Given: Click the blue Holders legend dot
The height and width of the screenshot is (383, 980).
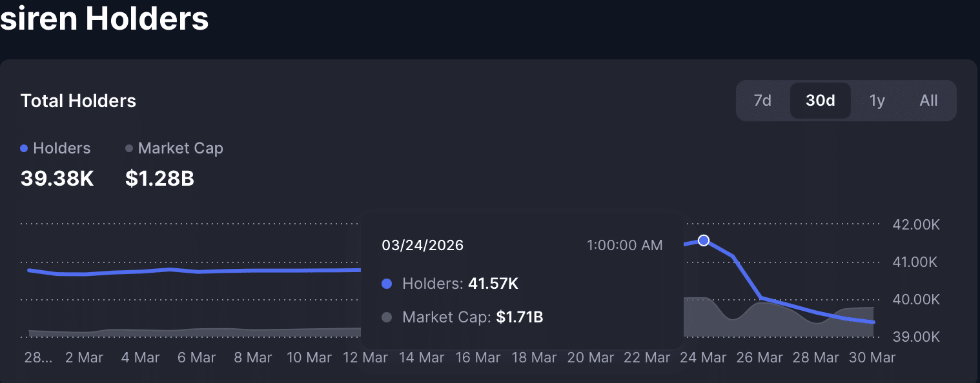Looking at the screenshot, I should [23, 148].
